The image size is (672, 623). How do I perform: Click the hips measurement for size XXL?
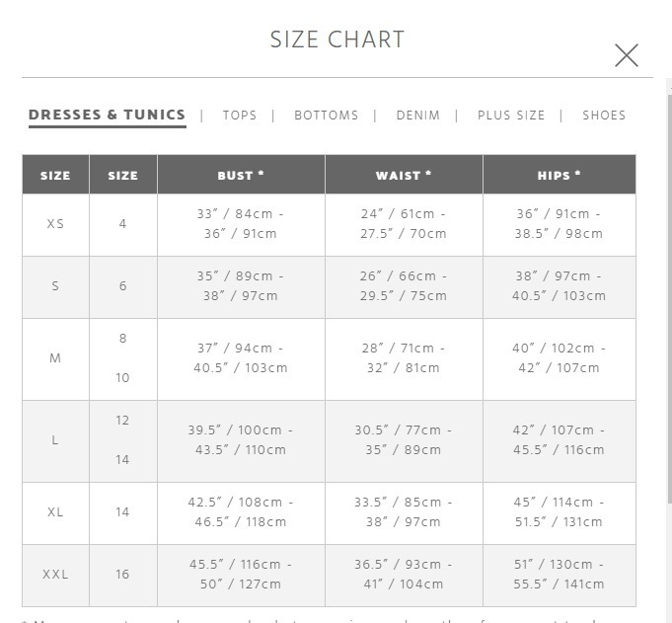click(x=560, y=575)
